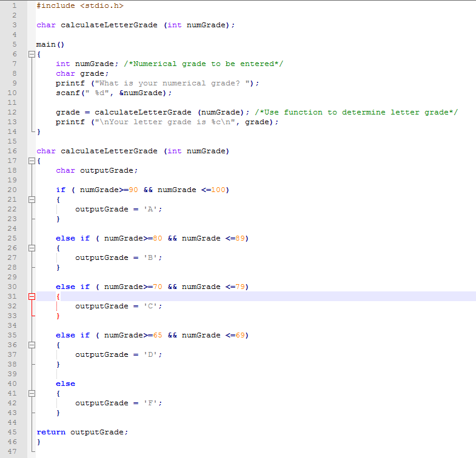Click '&numGrade' argument on line 10
Viewport: 476px width, 458px height.
(141, 93)
